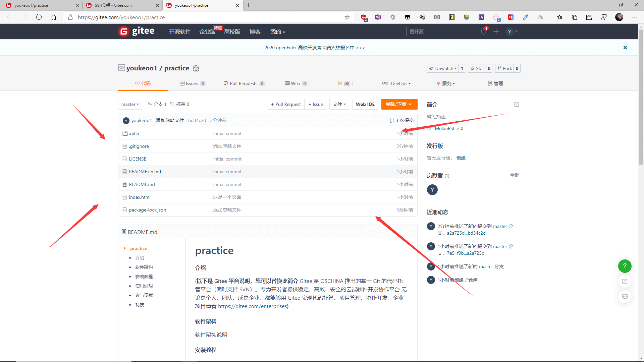Go to browser home page icon
Viewport: 644px width, 362px height.
[x=54, y=17]
